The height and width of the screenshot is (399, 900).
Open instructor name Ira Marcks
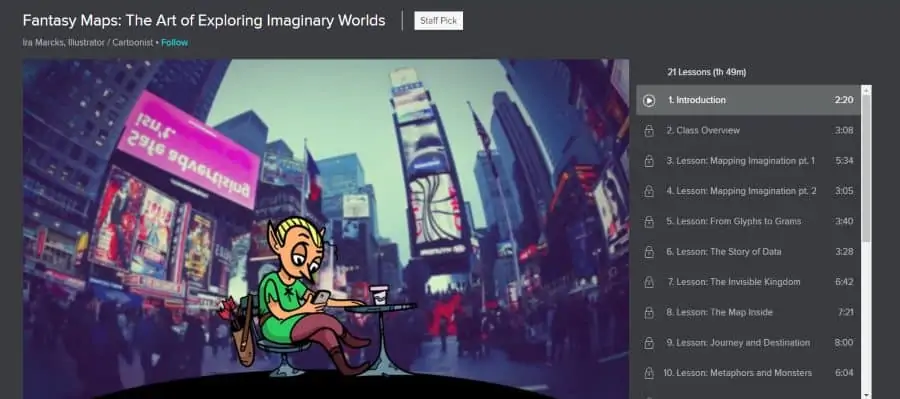pyautogui.click(x=43, y=42)
